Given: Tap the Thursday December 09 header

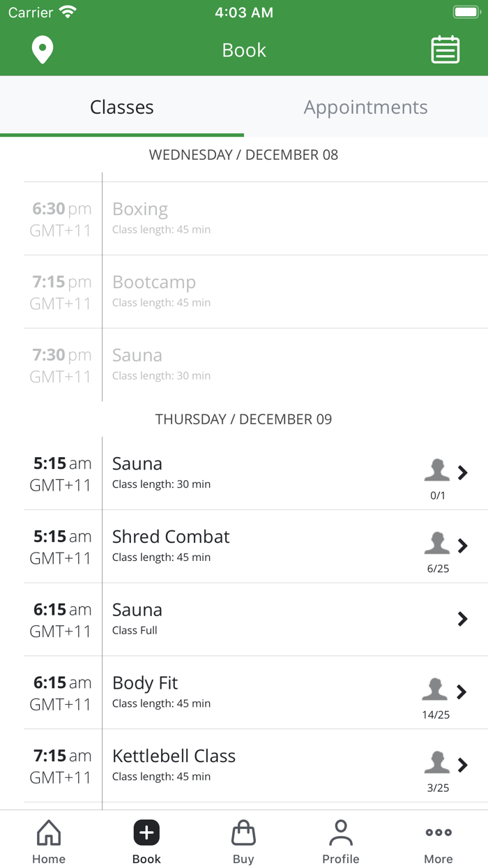Looking at the screenshot, I should point(243,419).
